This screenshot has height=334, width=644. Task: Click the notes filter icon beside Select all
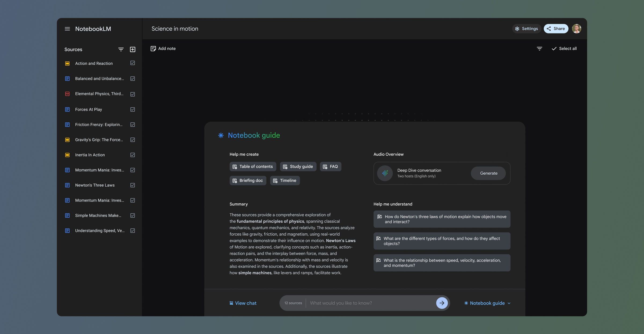pos(539,49)
